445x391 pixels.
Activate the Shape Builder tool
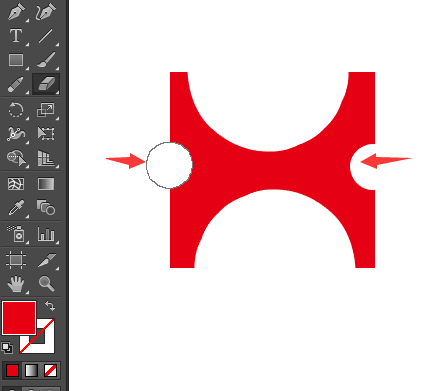point(16,158)
